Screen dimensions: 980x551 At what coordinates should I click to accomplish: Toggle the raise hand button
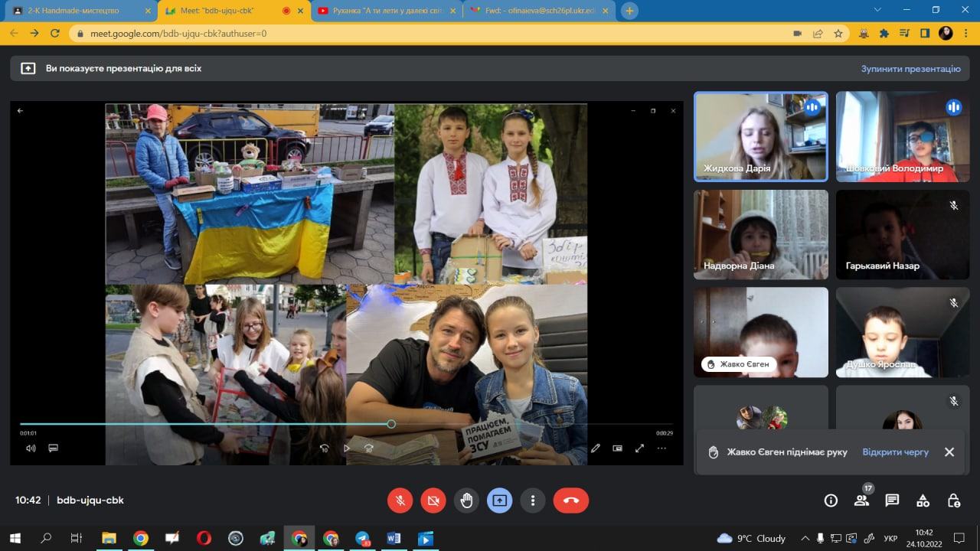[x=466, y=500]
